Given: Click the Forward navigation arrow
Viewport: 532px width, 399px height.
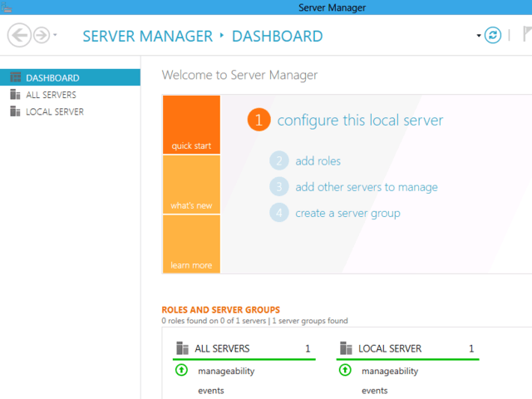Looking at the screenshot, I should 42,35.
